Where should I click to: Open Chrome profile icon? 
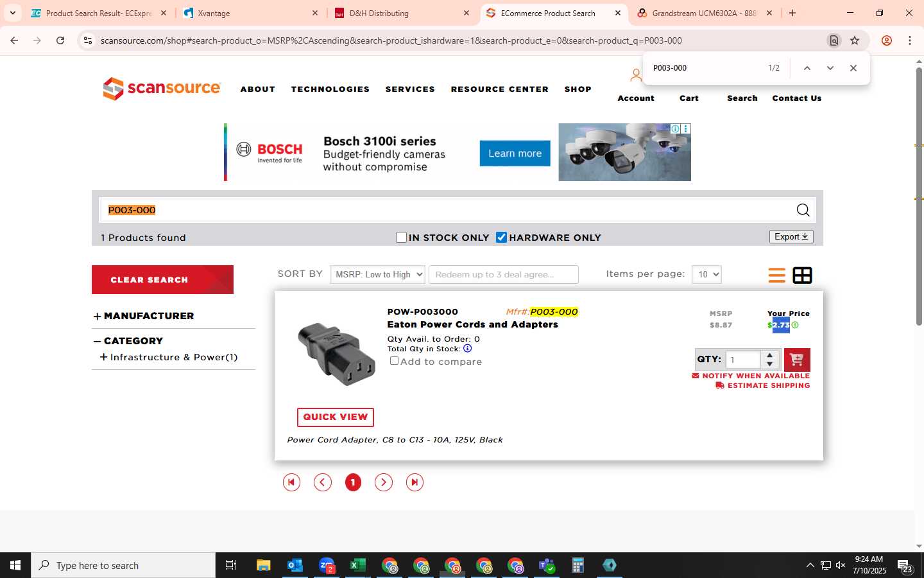(x=887, y=40)
